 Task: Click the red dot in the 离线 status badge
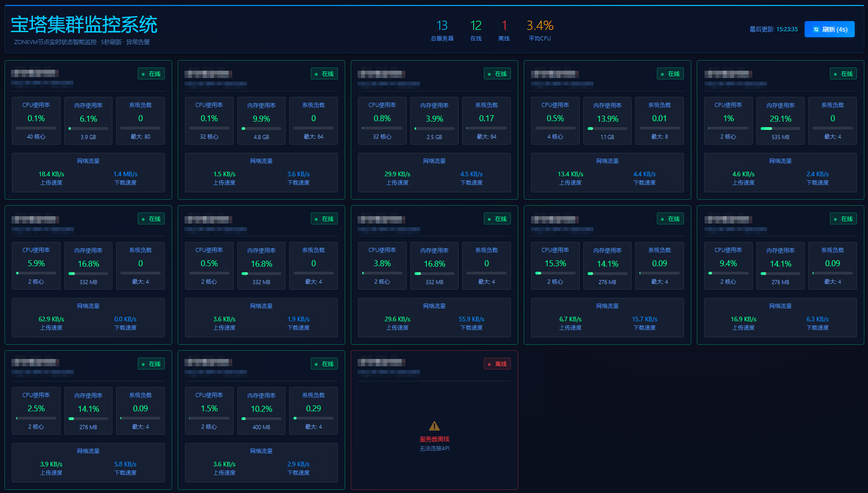pos(489,364)
